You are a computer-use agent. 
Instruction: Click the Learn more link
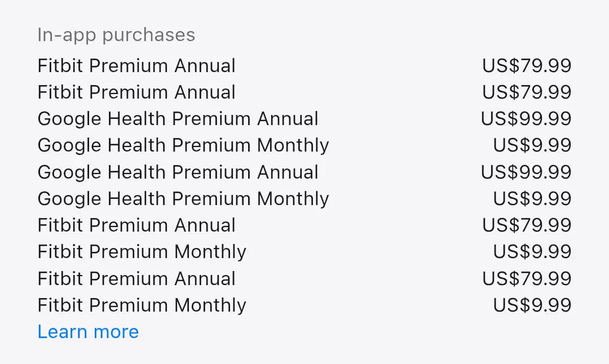pyautogui.click(x=88, y=332)
